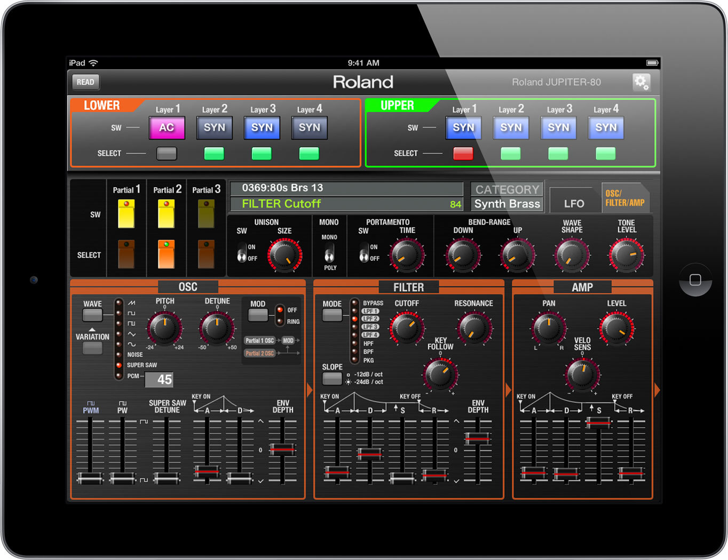Click the FILTER Cutoff value display
Screen dimensions: 728x560
347,204
